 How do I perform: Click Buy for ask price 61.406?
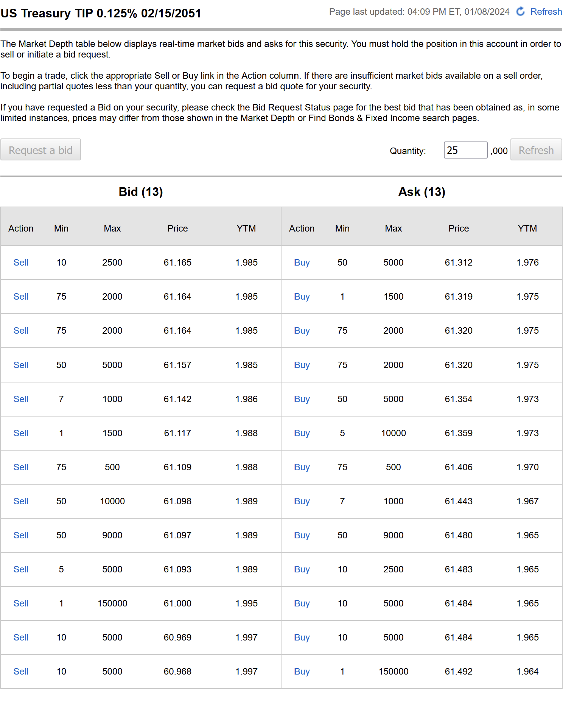coord(302,467)
